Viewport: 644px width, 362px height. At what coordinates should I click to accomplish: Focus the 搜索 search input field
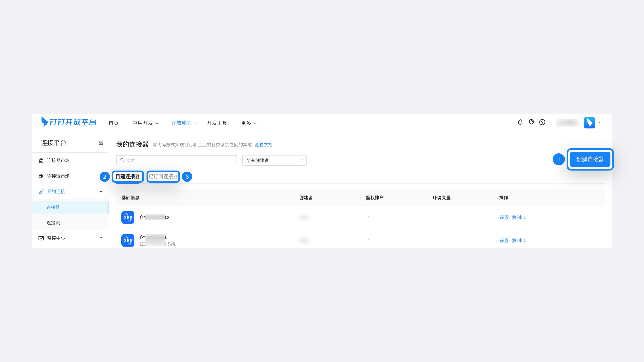(x=177, y=160)
